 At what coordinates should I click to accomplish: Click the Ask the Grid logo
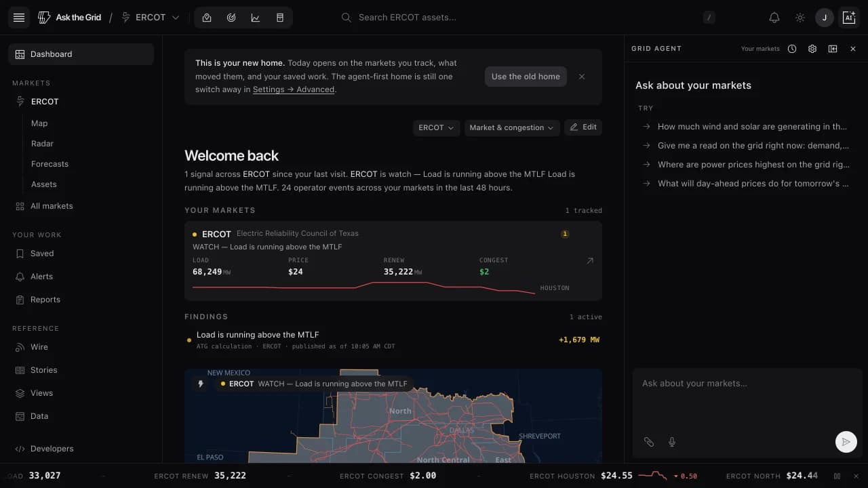coord(70,18)
